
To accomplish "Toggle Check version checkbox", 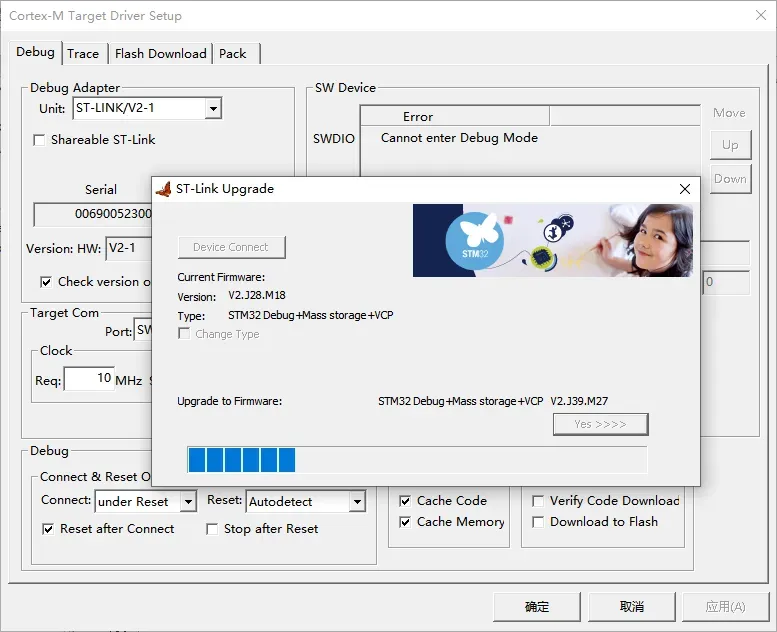I will coord(46,282).
